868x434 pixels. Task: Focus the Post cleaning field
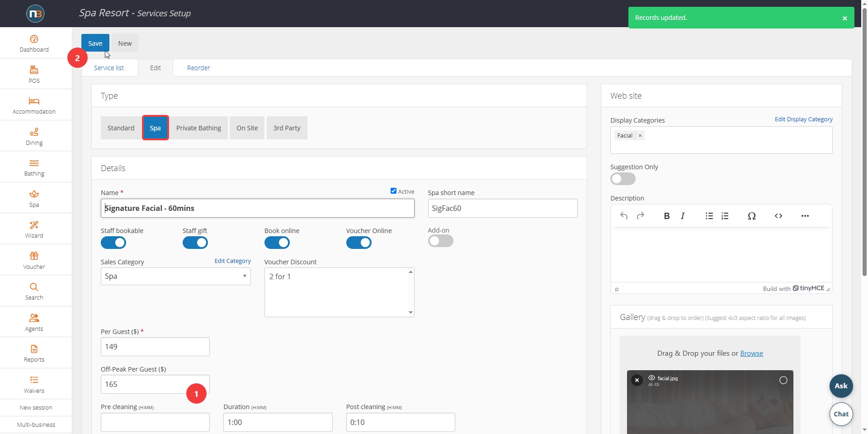(401, 422)
